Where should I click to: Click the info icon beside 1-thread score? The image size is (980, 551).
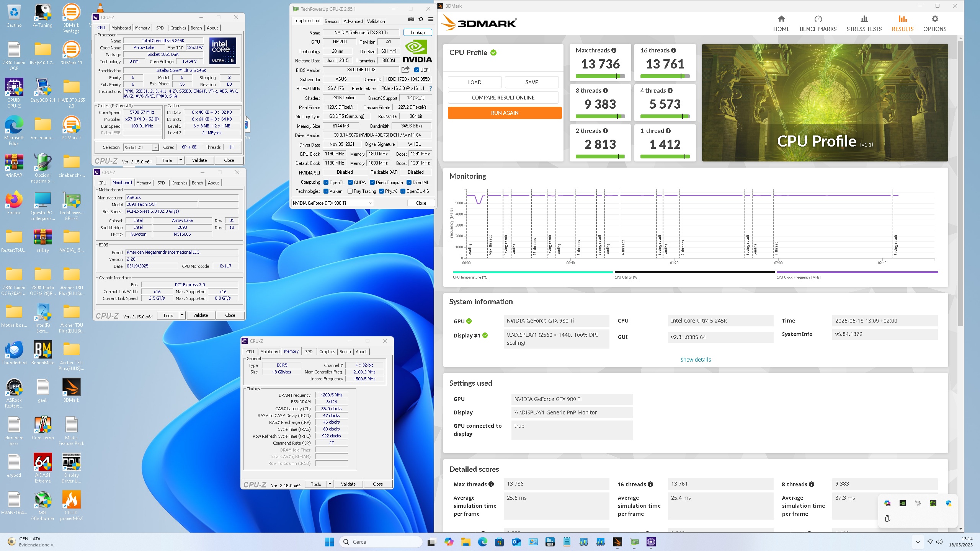pyautogui.click(x=668, y=131)
